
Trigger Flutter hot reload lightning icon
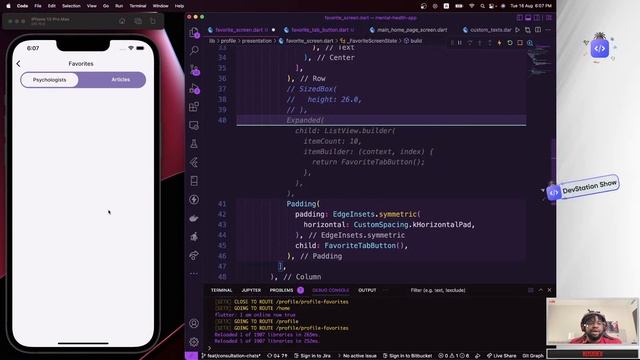[x=499, y=43]
